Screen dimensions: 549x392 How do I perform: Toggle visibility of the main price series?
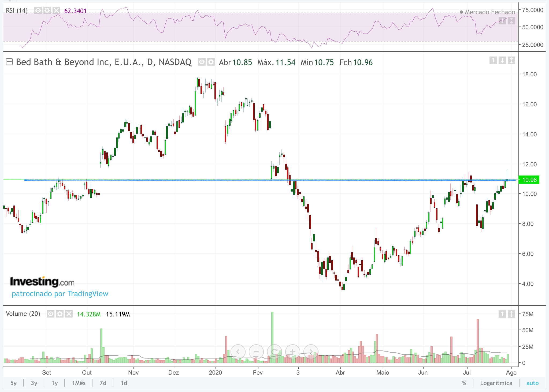coord(202,62)
